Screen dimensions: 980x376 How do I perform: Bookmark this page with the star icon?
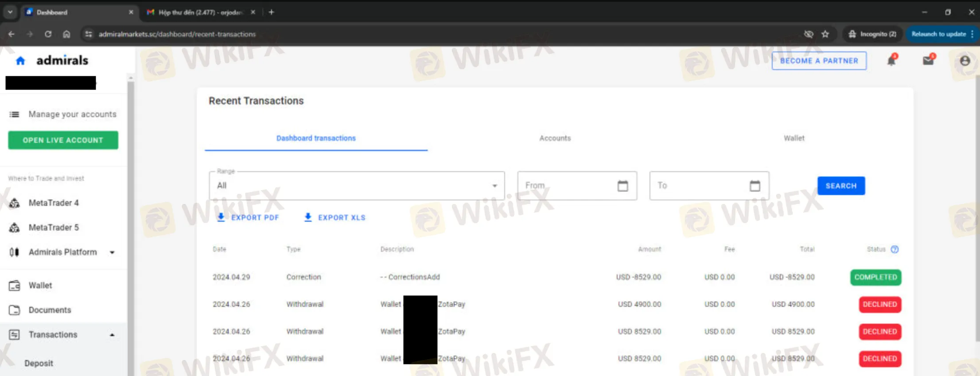pyautogui.click(x=825, y=34)
